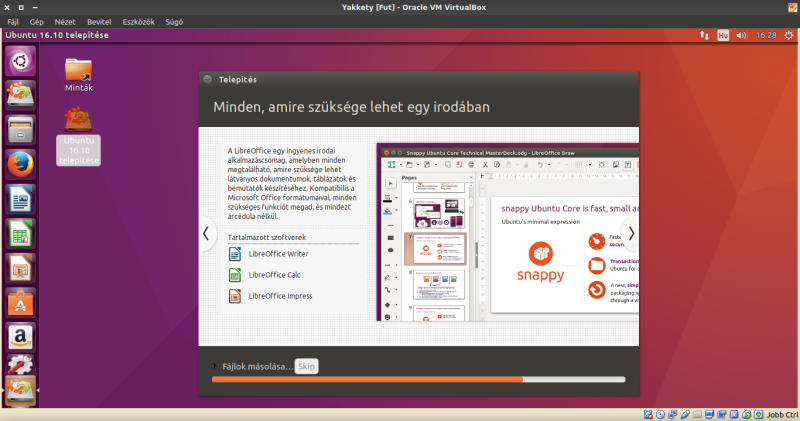Open Ubuntu Software center icon
800x421 pixels.
[x=21, y=302]
